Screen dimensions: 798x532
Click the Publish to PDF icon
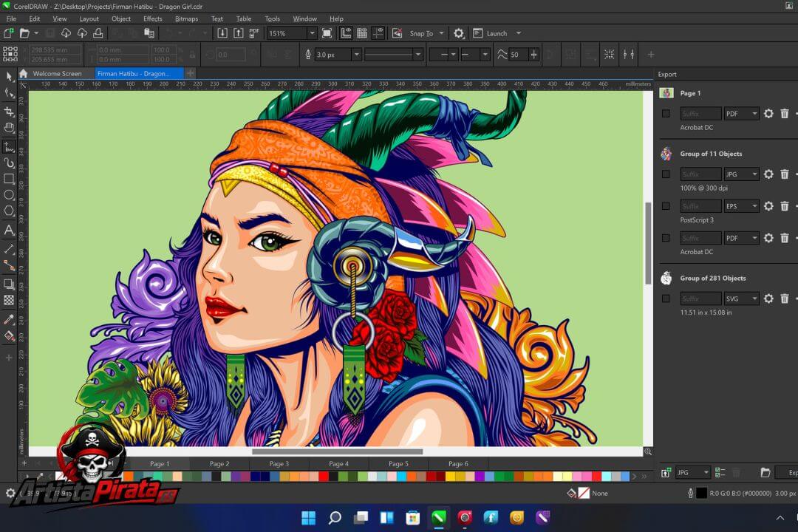(254, 33)
